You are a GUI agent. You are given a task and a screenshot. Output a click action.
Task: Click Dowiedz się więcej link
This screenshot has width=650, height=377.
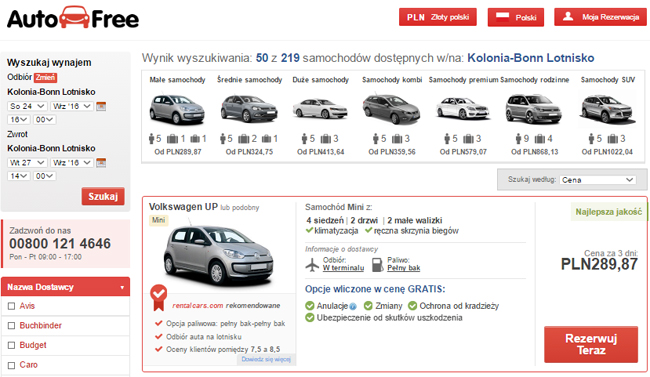[x=266, y=359]
